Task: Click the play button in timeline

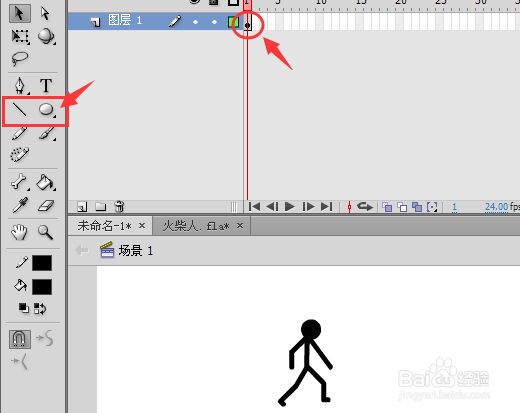Action: (290, 207)
